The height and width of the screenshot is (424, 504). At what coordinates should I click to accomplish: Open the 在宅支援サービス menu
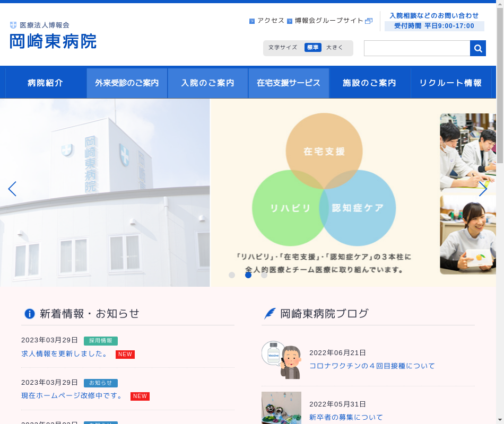[289, 83]
